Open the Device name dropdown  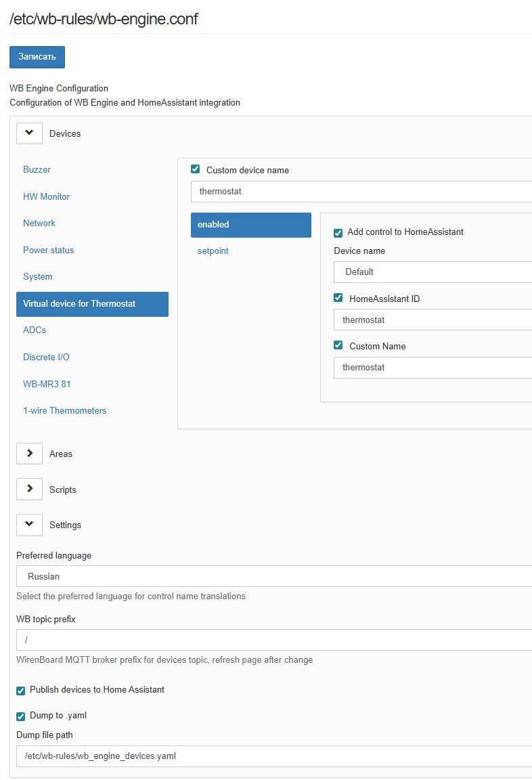433,272
